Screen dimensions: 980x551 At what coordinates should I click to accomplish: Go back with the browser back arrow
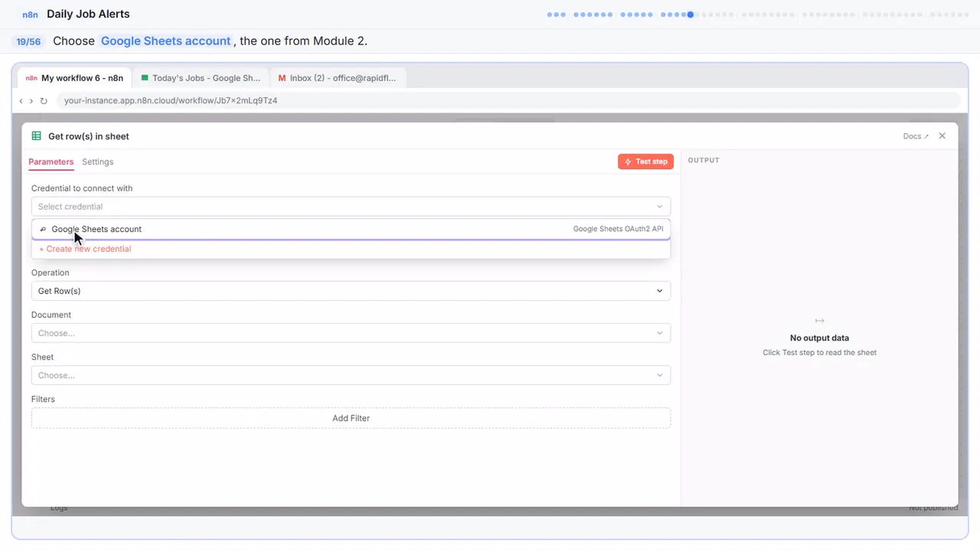tap(21, 100)
